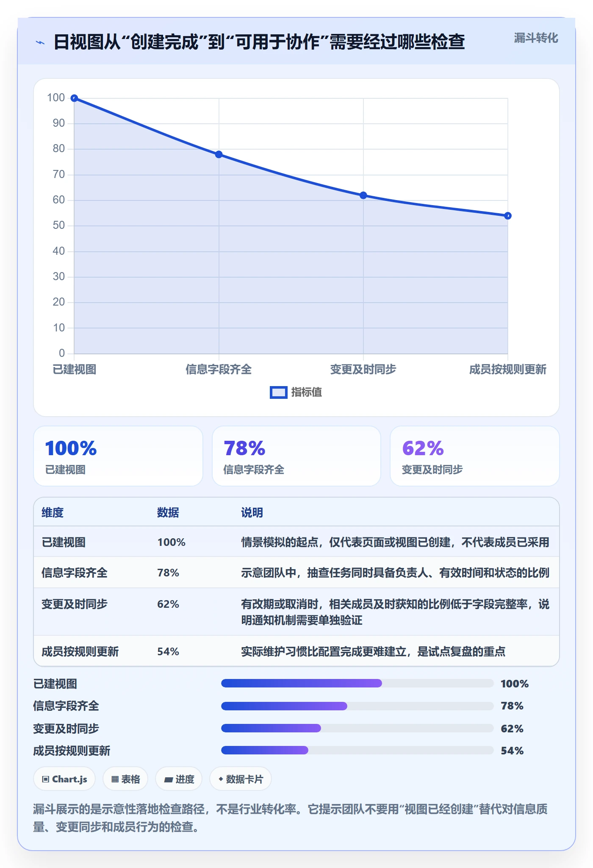Click the 已建视图 x-axis label on the chart

(x=75, y=369)
